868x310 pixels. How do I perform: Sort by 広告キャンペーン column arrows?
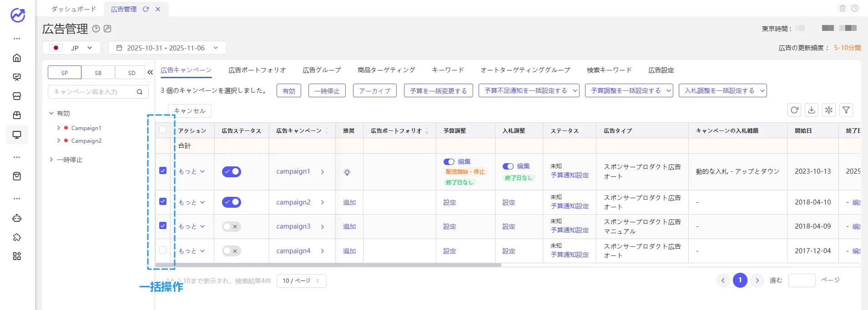pos(327,131)
